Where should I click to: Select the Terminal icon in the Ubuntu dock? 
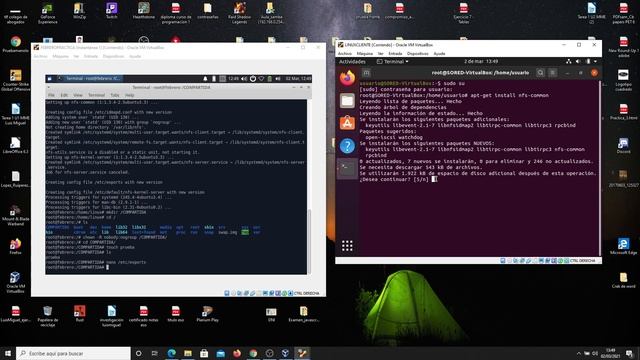point(347,168)
